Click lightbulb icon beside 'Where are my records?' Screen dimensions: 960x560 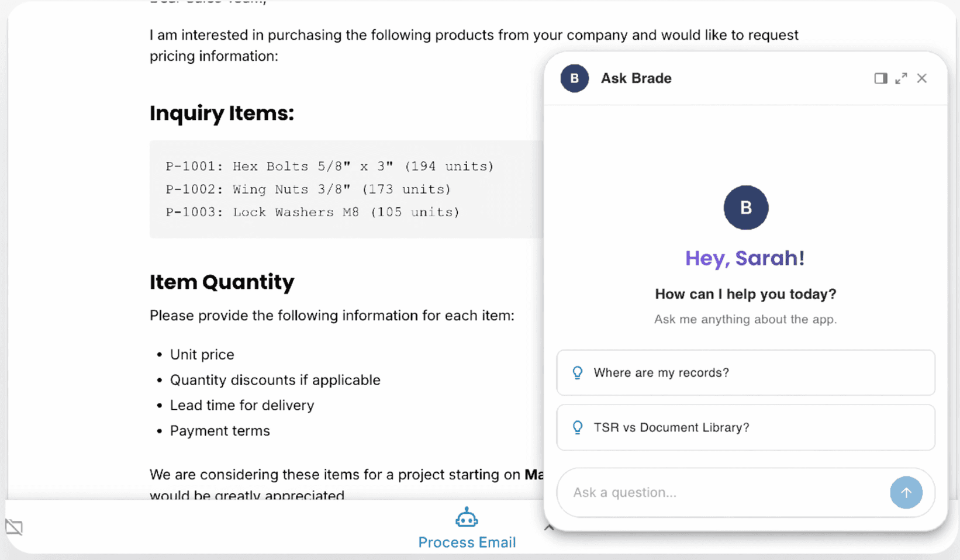click(x=578, y=373)
